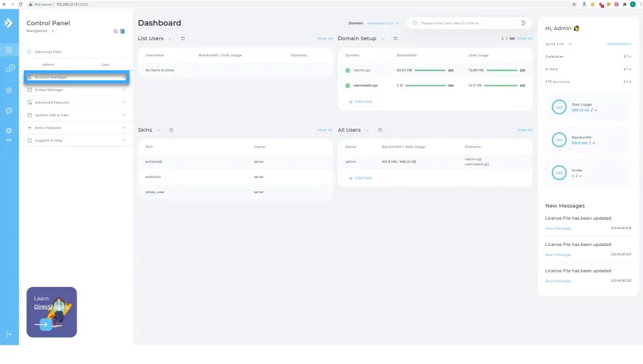Open the messages icon with the notification badge

pos(9,68)
